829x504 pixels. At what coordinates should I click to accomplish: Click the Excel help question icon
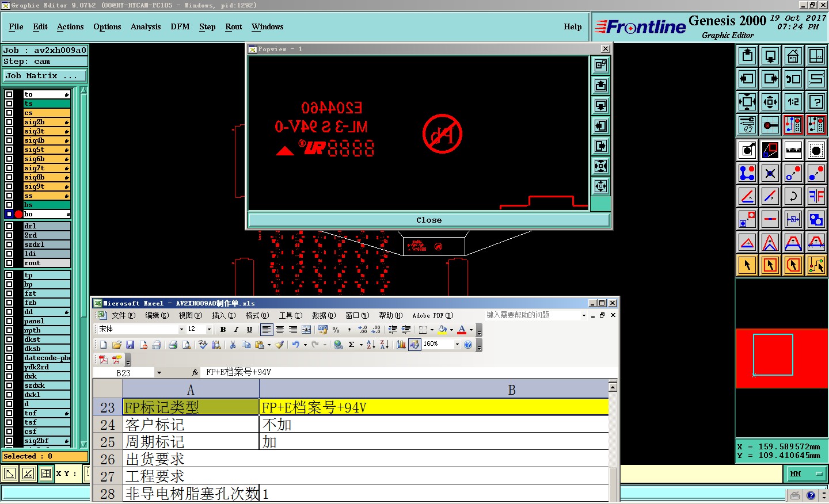click(468, 345)
